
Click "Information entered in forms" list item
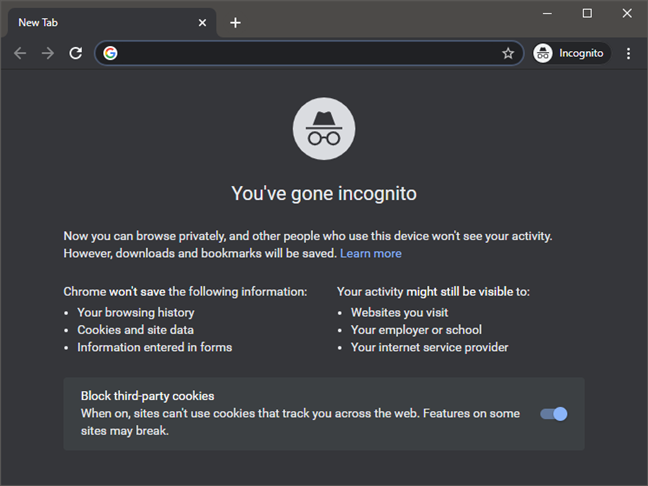point(155,347)
